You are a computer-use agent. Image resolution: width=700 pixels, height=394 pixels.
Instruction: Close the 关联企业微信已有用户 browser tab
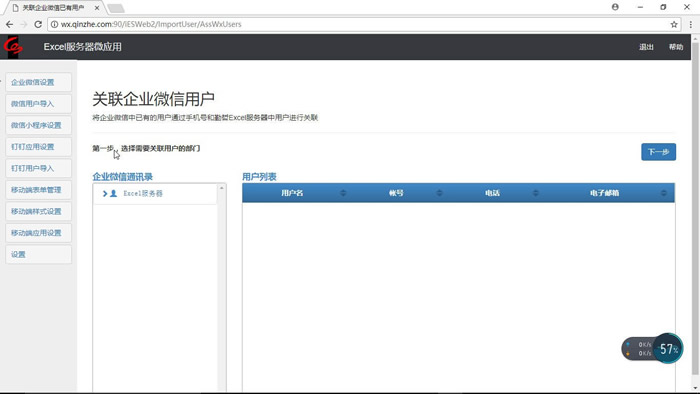97,8
